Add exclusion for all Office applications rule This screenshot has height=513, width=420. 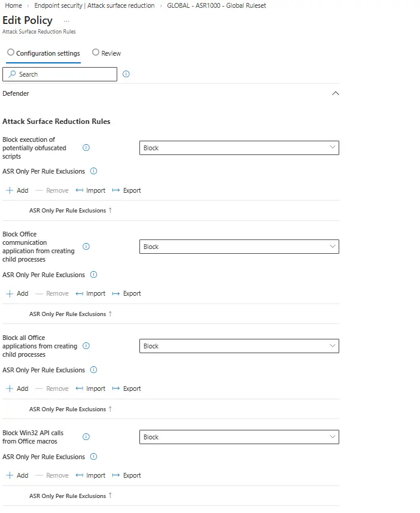coord(17,388)
